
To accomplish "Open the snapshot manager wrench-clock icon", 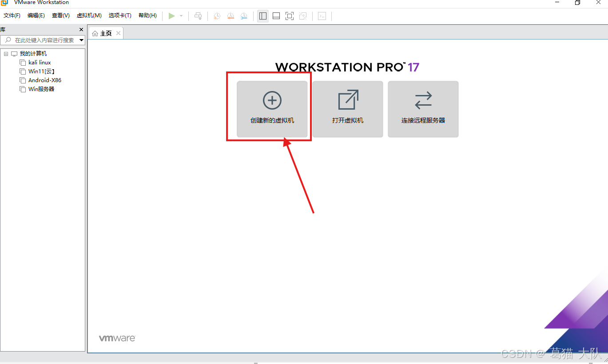I will 244,16.
